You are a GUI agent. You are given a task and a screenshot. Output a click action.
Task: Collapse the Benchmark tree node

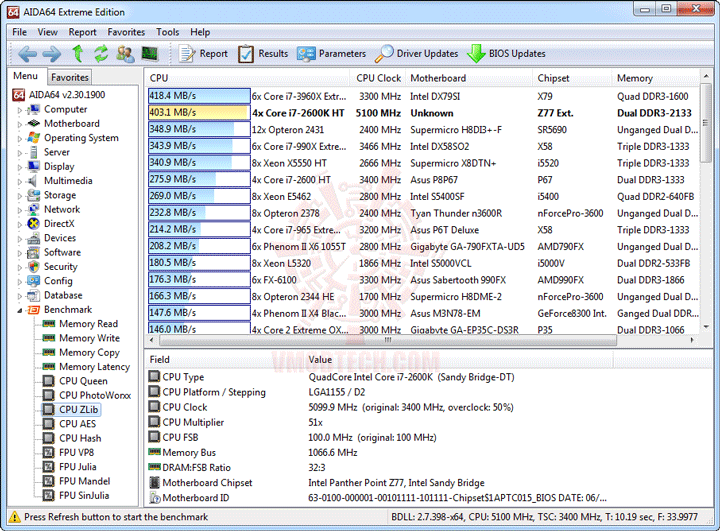(20, 311)
